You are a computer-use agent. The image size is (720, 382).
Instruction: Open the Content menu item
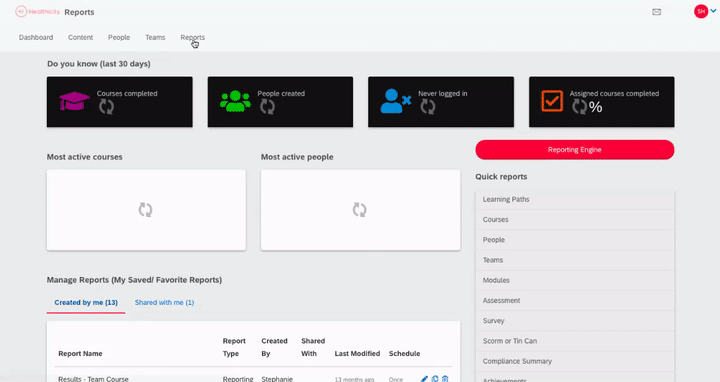80,37
